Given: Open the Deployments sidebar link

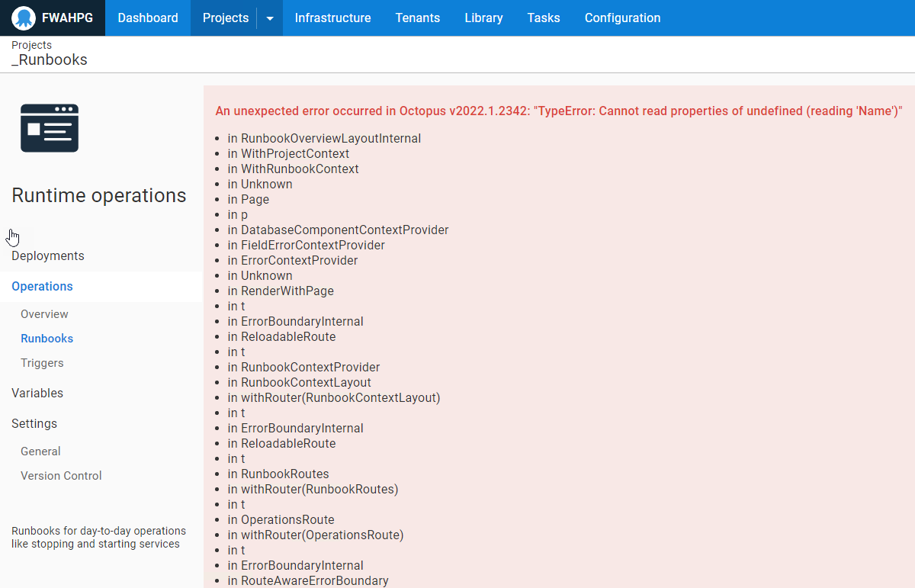Looking at the screenshot, I should (47, 255).
